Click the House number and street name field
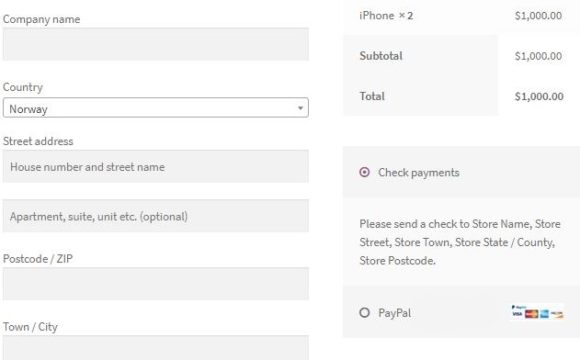580x360 pixels. tap(155, 166)
